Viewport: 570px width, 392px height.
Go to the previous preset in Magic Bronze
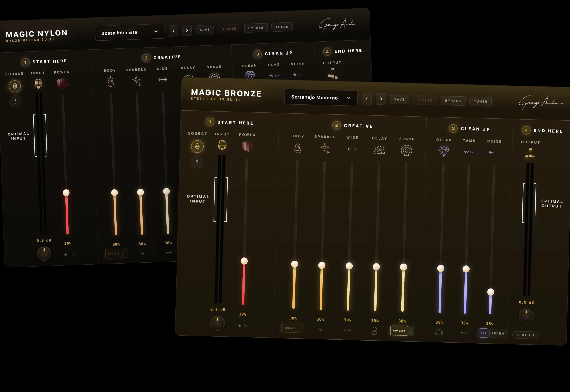click(x=367, y=99)
